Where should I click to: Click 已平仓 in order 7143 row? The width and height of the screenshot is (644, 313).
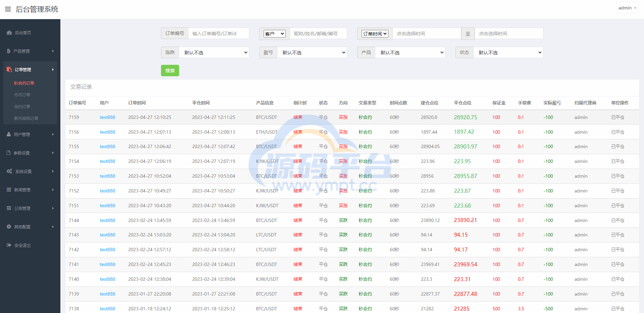point(618,235)
